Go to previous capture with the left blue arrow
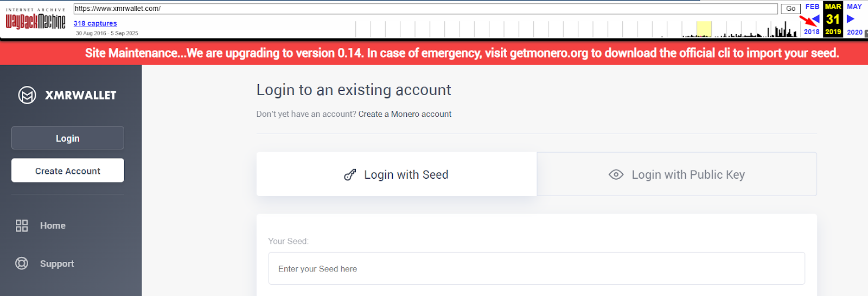 [x=815, y=19]
